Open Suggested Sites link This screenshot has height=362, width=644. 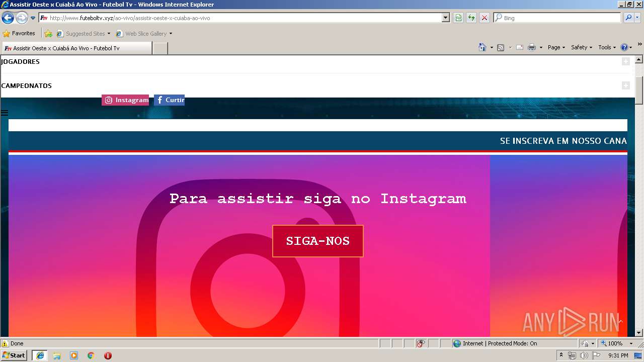(83, 34)
